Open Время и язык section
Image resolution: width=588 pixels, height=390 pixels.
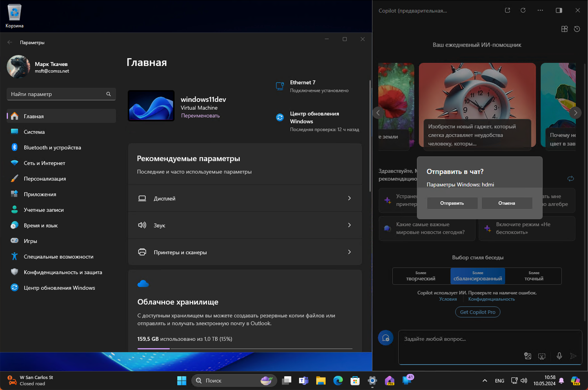coord(62,226)
